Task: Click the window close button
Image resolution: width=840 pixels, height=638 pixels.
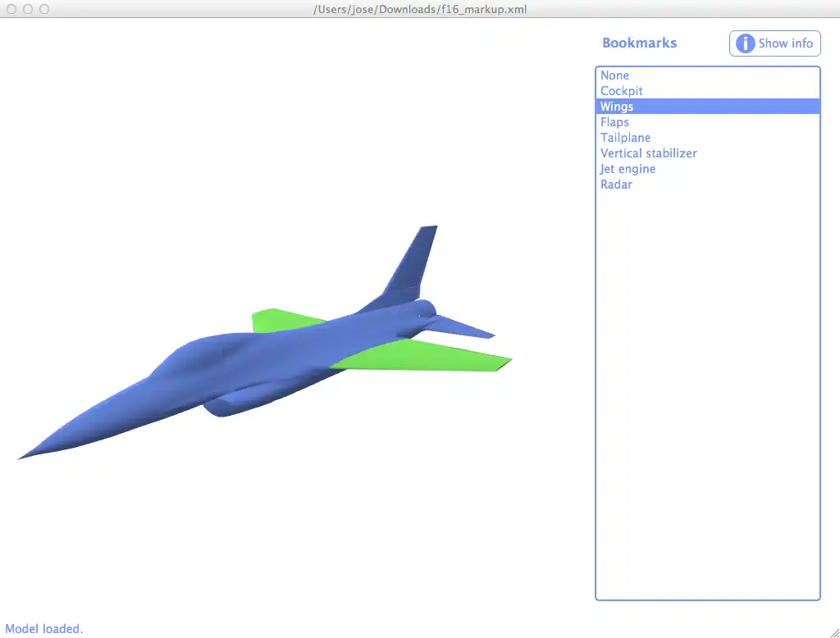Action: coord(11,9)
